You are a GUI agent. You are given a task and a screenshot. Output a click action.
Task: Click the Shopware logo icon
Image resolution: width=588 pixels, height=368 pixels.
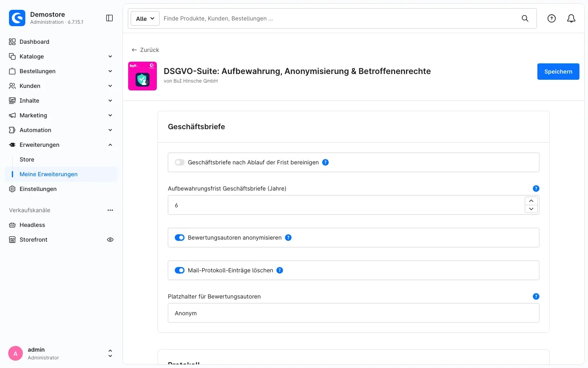[x=17, y=18]
